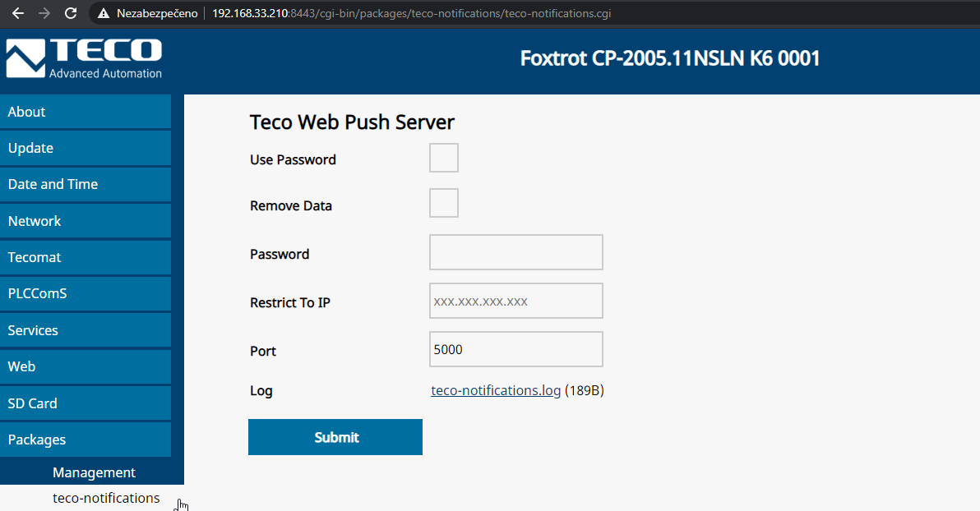Click the not-secure warning triangle icon
Image resolution: width=980 pixels, height=511 pixels.
tap(104, 14)
